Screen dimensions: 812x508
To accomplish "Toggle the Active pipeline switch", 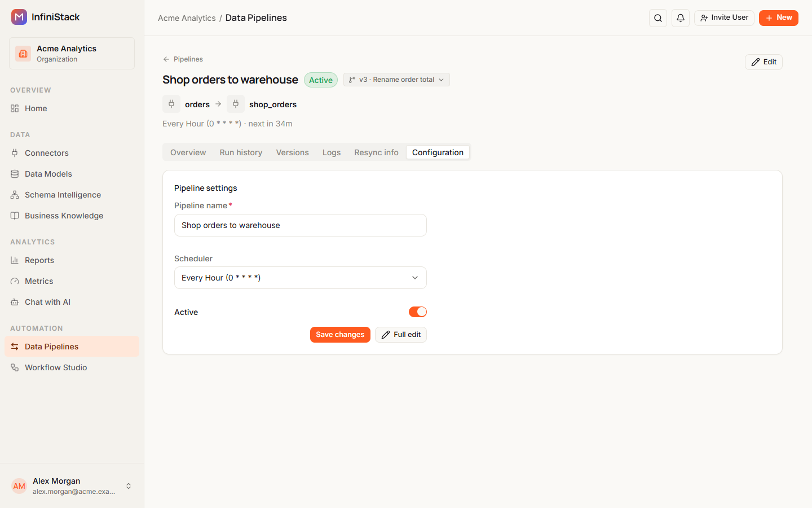I will point(418,312).
